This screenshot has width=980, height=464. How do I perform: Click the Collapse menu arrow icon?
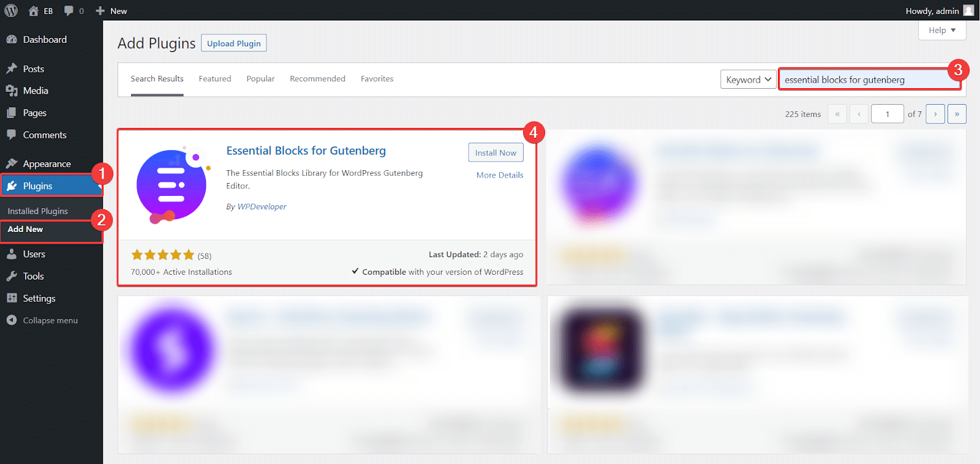pyautogui.click(x=12, y=320)
